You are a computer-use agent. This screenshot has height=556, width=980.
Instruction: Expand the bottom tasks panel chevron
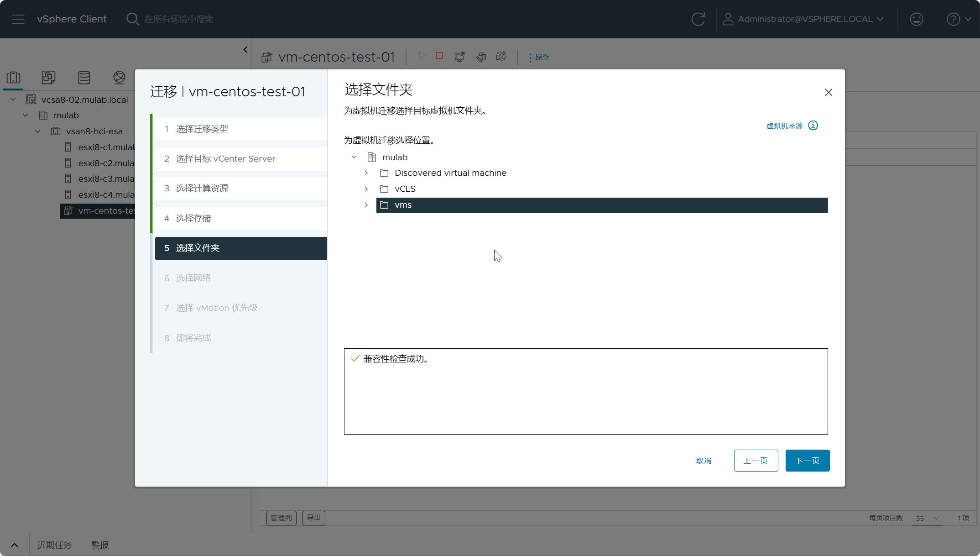(15, 545)
